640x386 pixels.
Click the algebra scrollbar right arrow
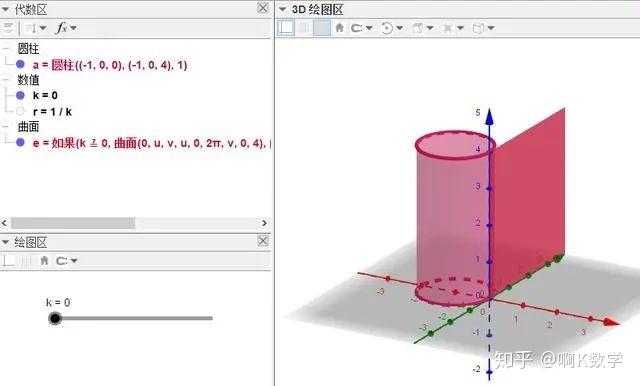(x=264, y=223)
